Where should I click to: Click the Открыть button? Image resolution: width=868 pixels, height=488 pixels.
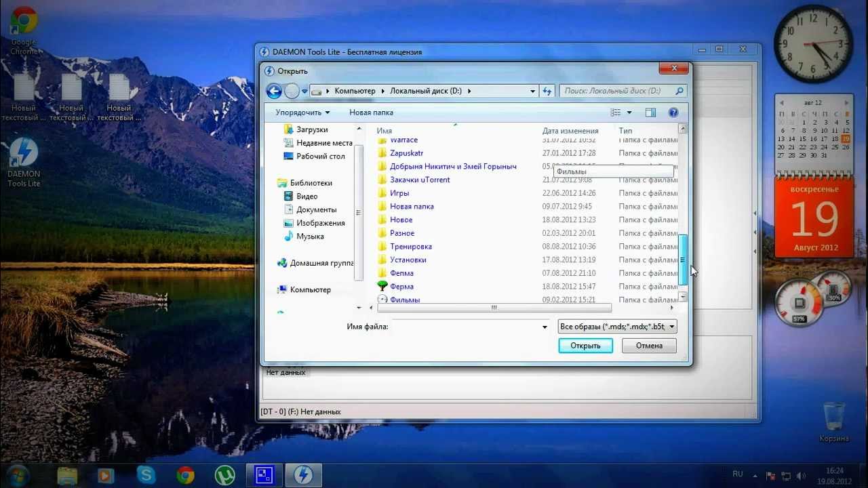coord(585,346)
